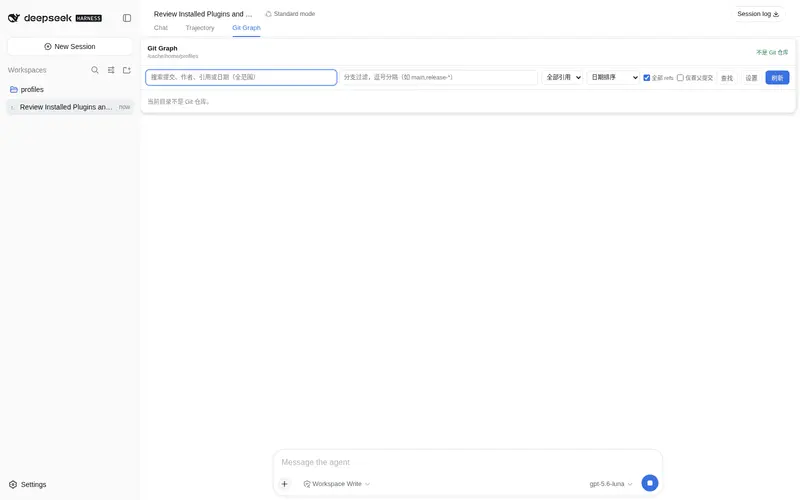800x500 pixels.
Task: Uncheck the 全部 refs checkbox
Action: click(x=646, y=78)
